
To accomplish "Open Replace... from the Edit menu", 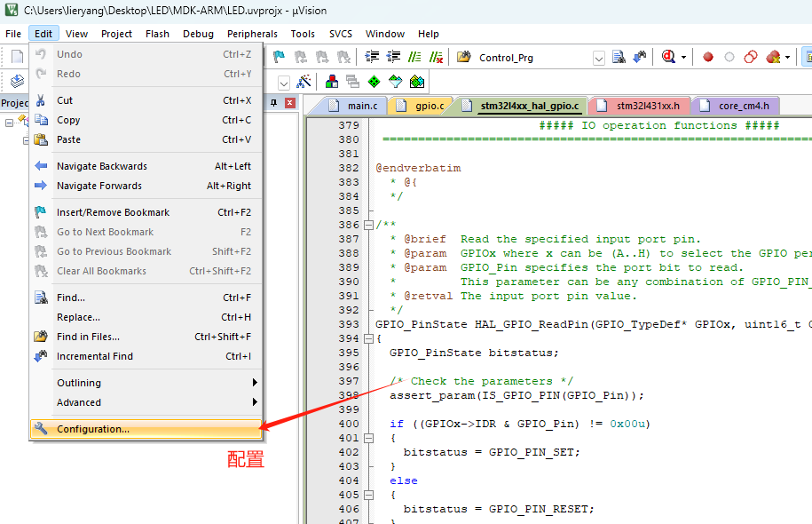I will tap(146, 317).
